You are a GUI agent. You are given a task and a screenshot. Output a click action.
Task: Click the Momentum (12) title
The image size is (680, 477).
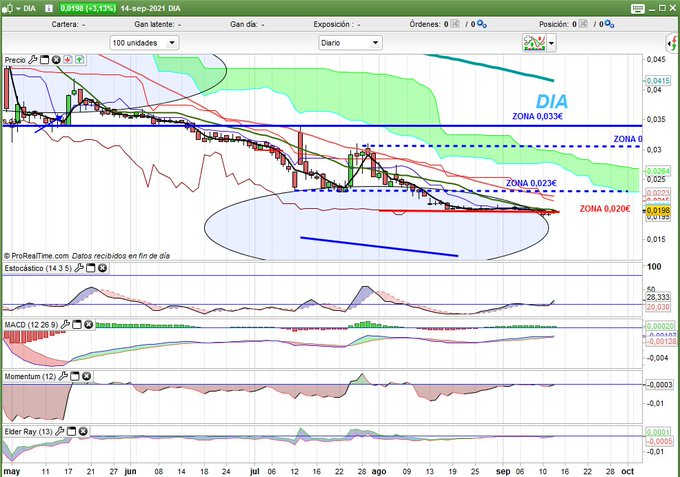(x=30, y=376)
